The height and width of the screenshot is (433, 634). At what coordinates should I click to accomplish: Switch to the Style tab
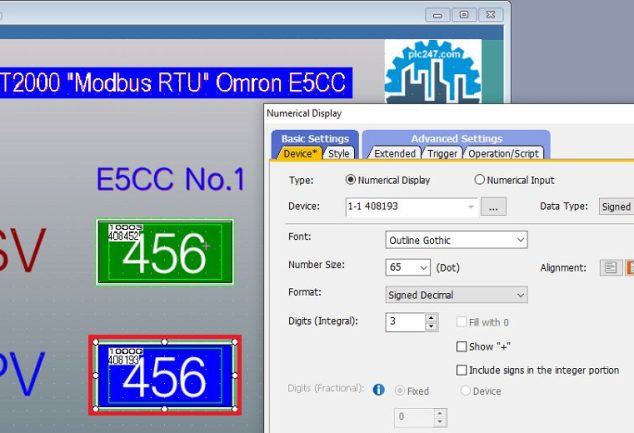tap(339, 154)
